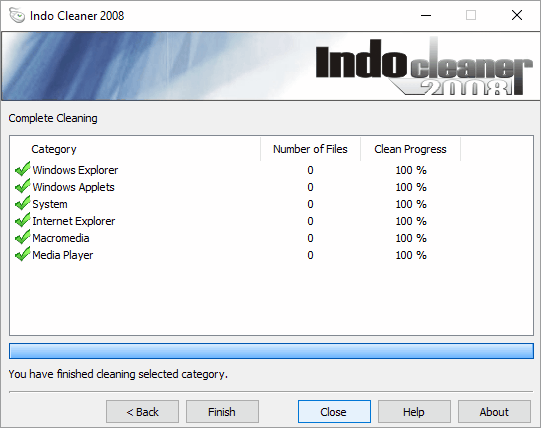
Task: Click the green checkmark beside Windows Applets
Action: 22,186
